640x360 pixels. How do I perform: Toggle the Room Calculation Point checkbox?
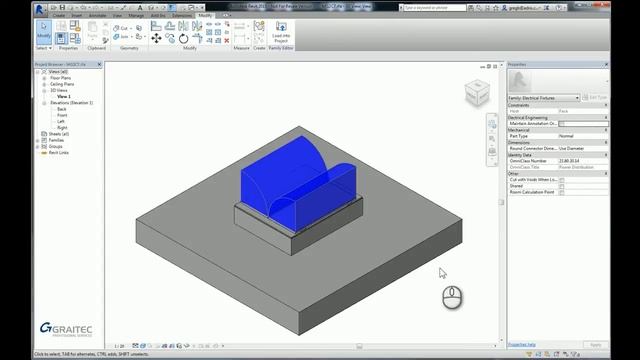[x=562, y=192]
